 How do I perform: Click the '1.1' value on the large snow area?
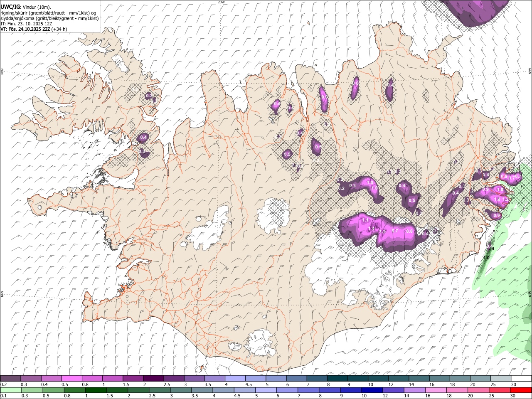coord(365,220)
